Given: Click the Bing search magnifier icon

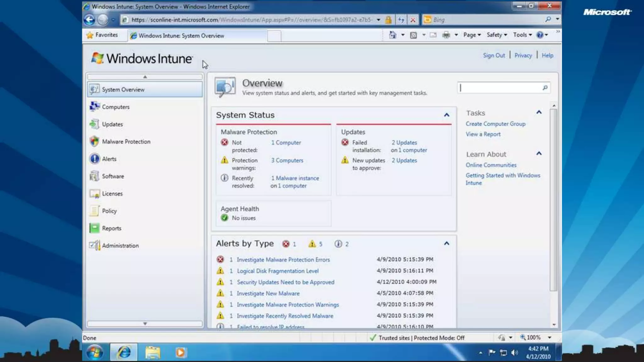Looking at the screenshot, I should [548, 19].
